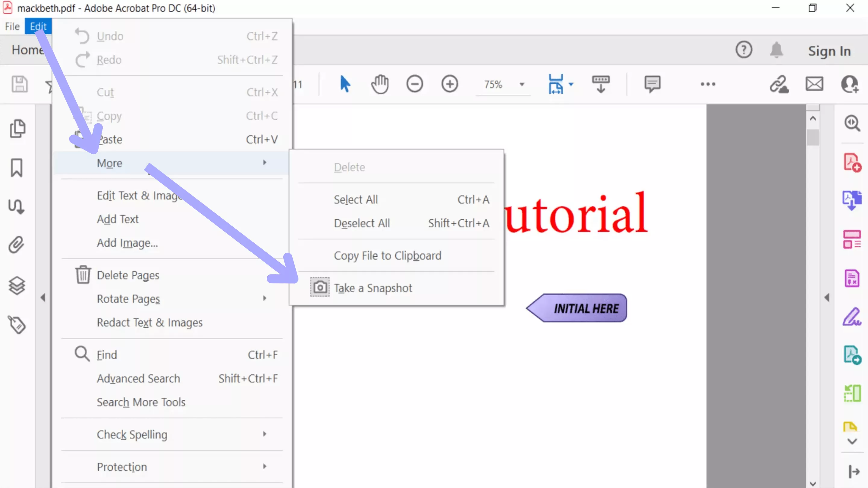This screenshot has width=868, height=488.
Task: Open the File menu
Action: pyautogui.click(x=12, y=26)
